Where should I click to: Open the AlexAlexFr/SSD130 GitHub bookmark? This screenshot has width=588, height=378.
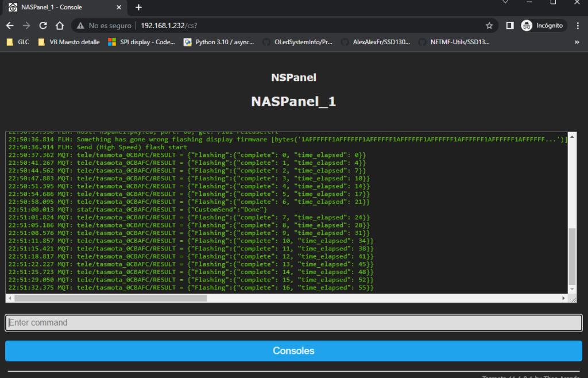coord(376,42)
